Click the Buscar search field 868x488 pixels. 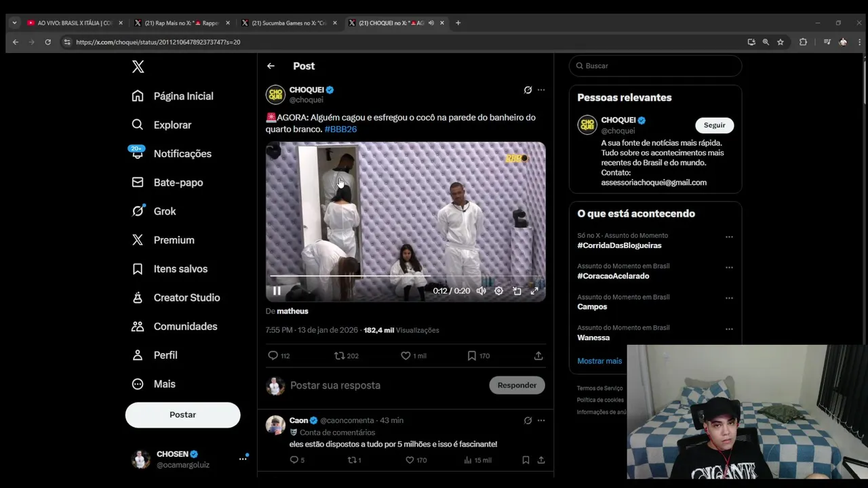tap(655, 66)
